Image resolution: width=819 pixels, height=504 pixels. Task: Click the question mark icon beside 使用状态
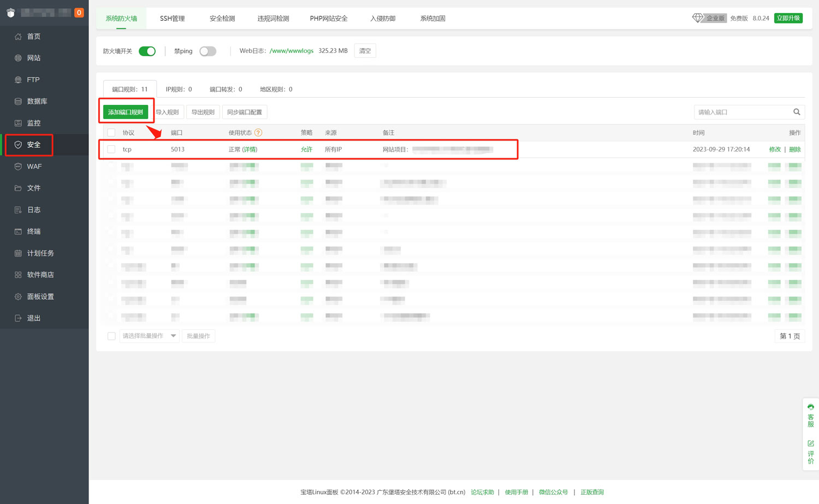click(x=258, y=133)
